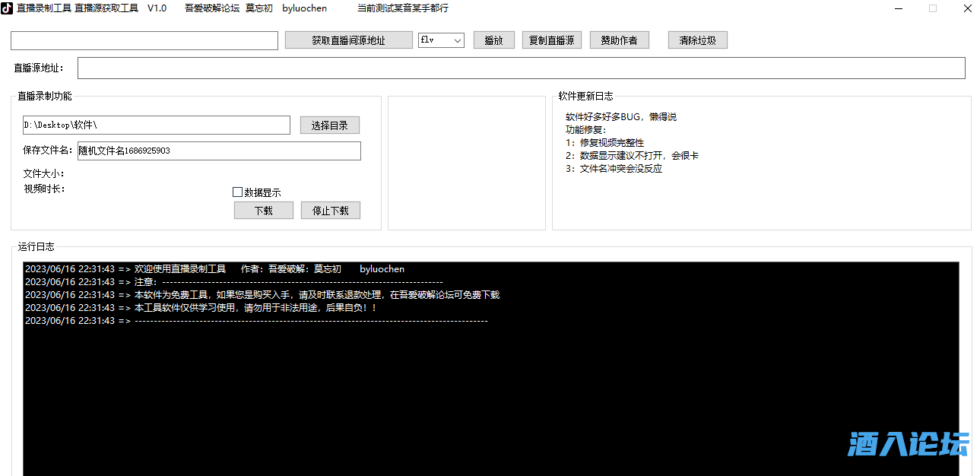Click 直播源地址 label
This screenshot has height=476, width=980.
[39, 68]
